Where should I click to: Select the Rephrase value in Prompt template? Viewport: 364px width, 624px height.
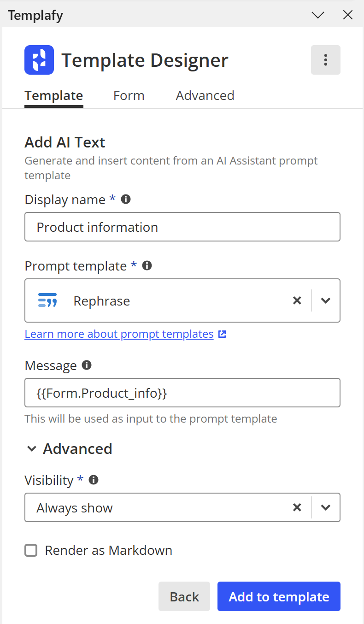coord(102,301)
